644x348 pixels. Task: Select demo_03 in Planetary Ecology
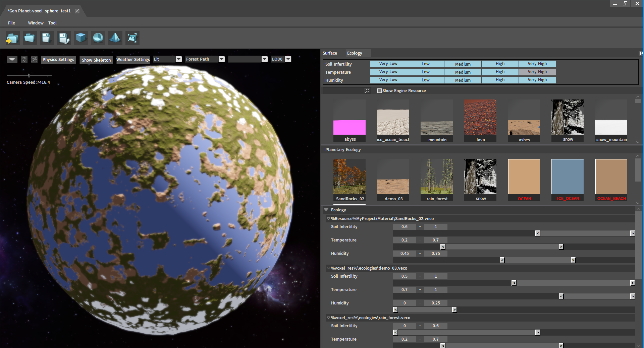[x=393, y=180]
